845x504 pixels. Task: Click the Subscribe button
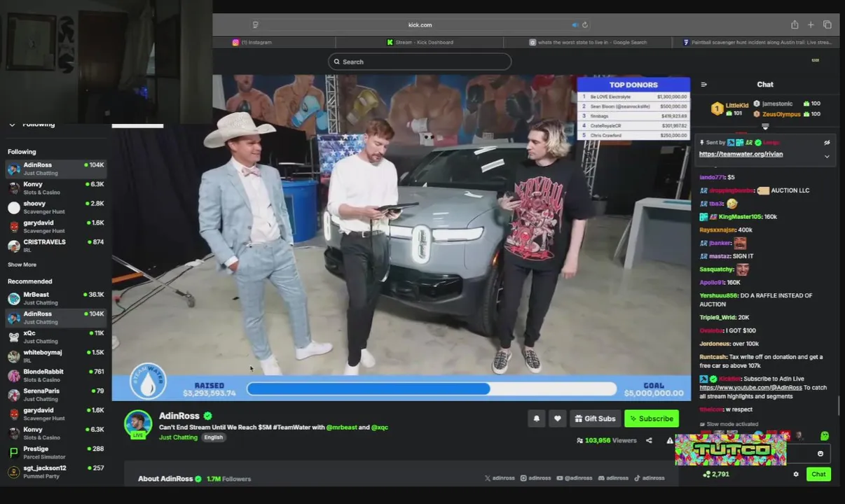pos(652,419)
